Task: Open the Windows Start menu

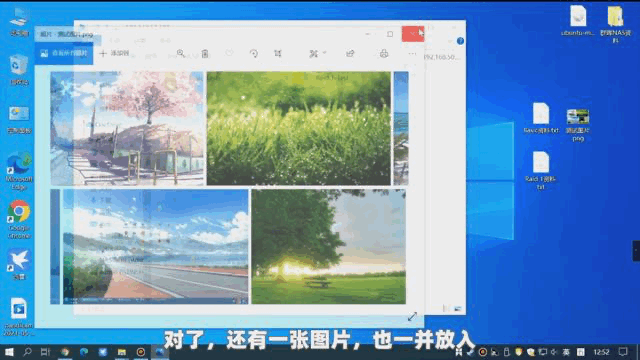Action: [x=9, y=352]
